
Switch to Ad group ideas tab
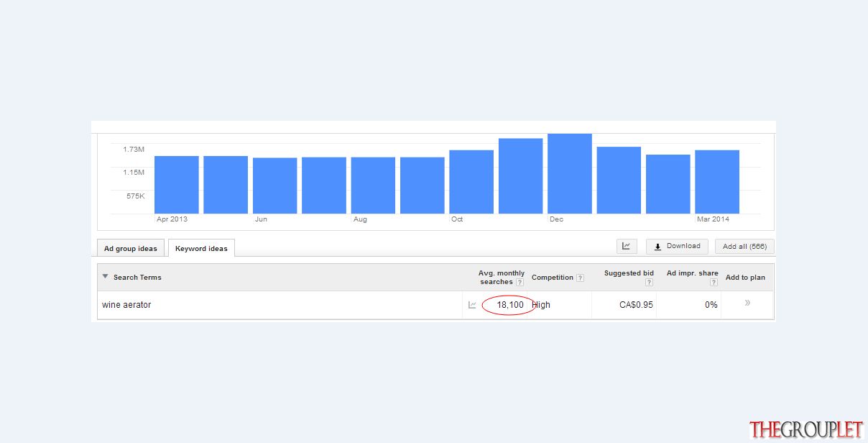click(x=131, y=248)
